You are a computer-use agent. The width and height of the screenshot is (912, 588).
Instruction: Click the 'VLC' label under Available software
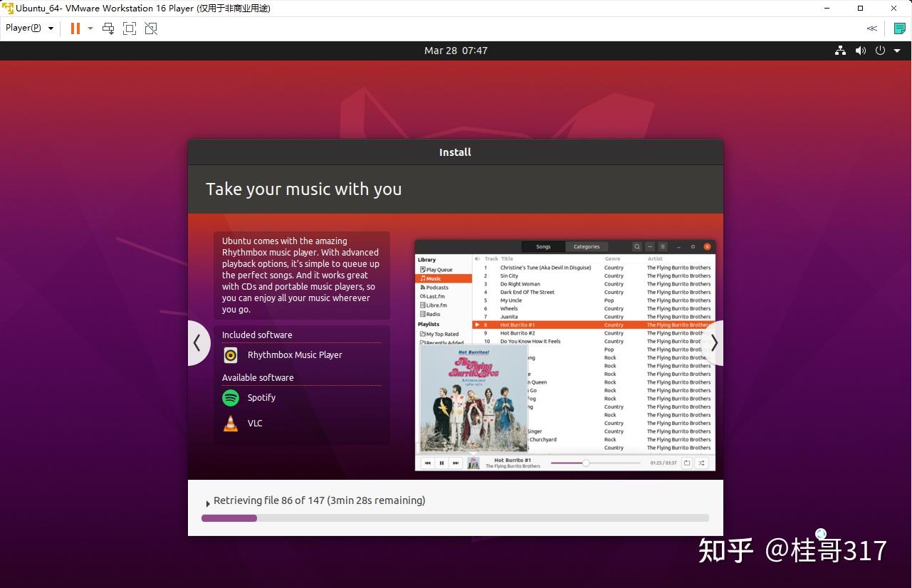(x=255, y=424)
